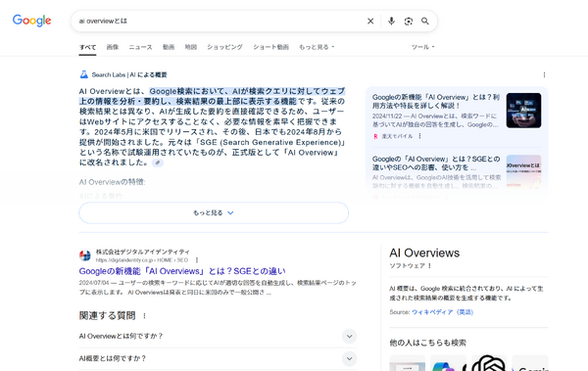Open the ウィキペディア (英語) source link
The width and height of the screenshot is (588, 371).
[x=443, y=312]
